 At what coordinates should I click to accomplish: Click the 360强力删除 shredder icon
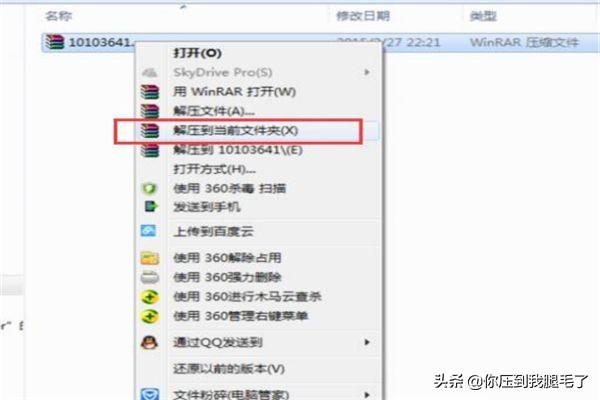tap(150, 277)
